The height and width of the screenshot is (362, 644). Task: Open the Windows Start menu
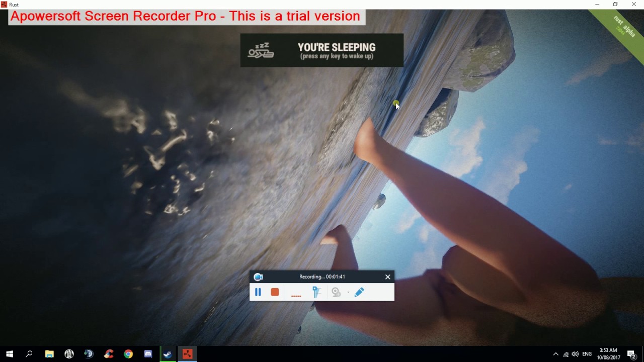pos(10,354)
